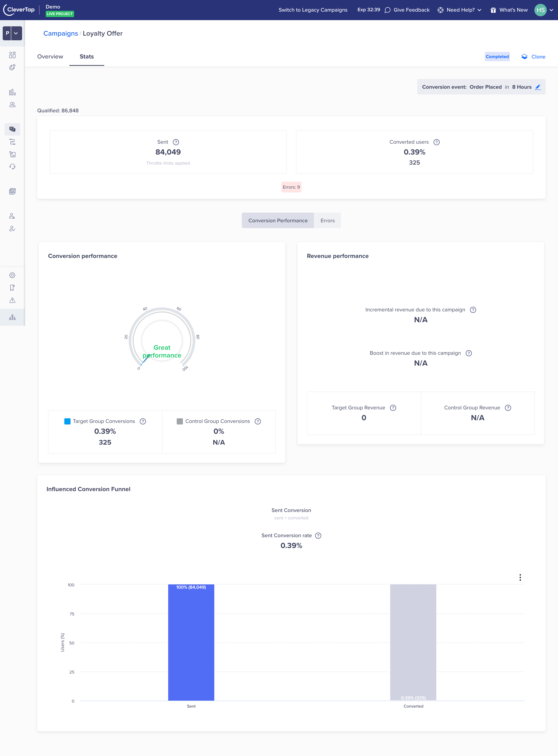
Task: Open the Settings gear sidebar icon
Action: tap(12, 275)
